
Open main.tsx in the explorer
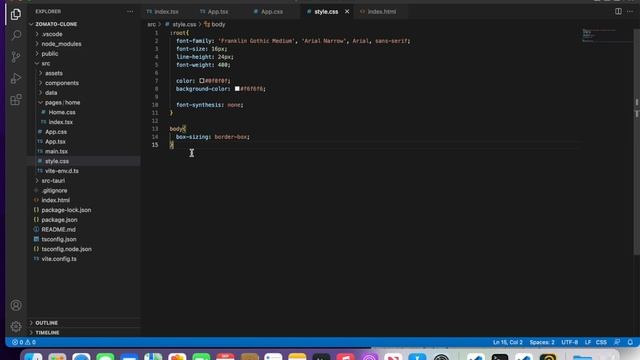pyautogui.click(x=56, y=151)
